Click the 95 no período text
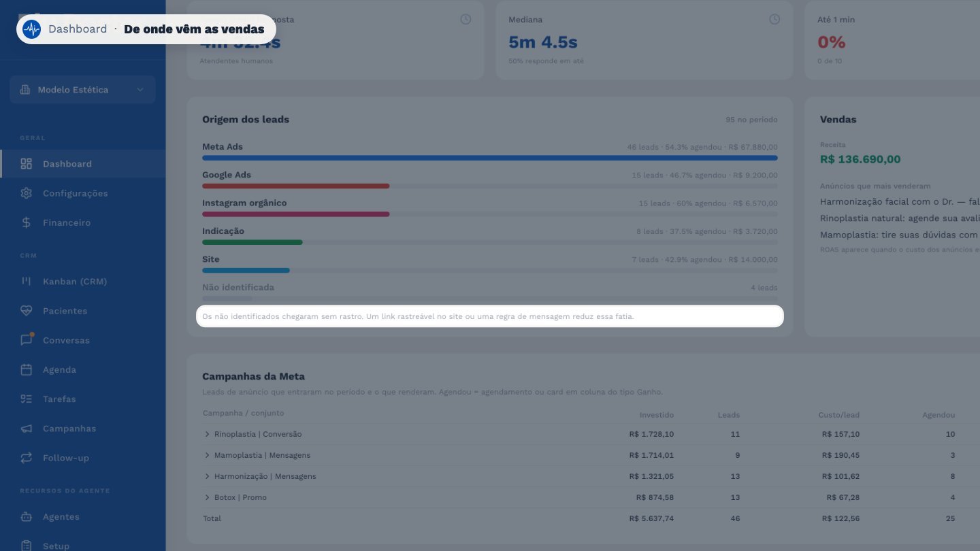The height and width of the screenshot is (551, 980). pyautogui.click(x=751, y=120)
